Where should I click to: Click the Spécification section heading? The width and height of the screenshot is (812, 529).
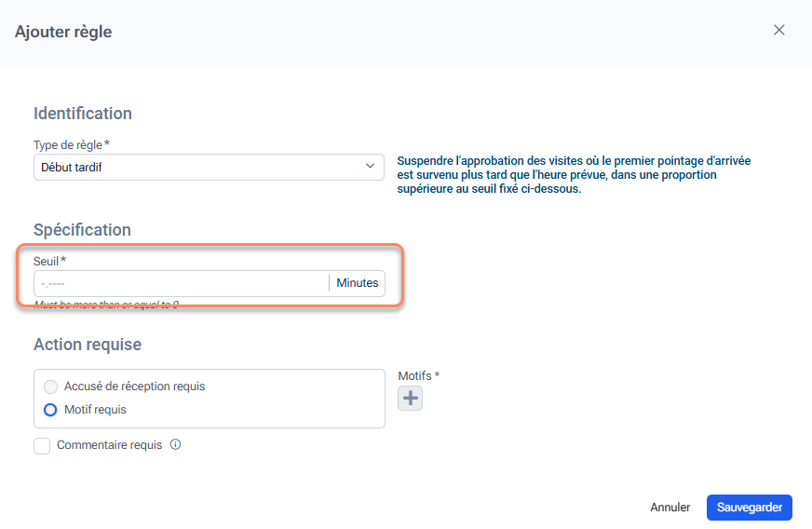(82, 230)
